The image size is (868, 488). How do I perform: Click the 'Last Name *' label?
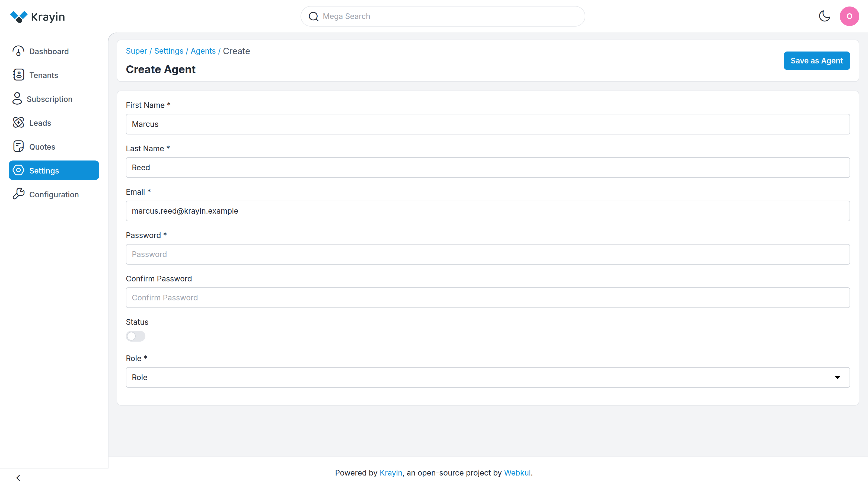(148, 149)
